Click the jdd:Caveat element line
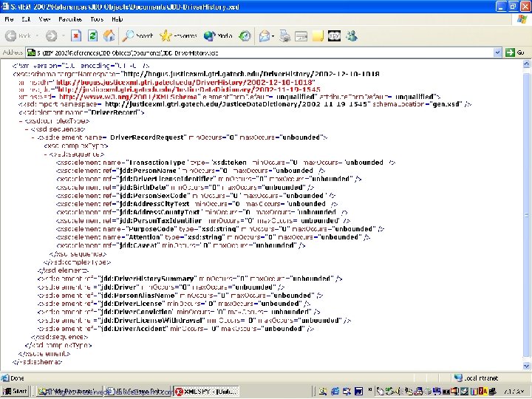532x399 pixels. pos(180,245)
